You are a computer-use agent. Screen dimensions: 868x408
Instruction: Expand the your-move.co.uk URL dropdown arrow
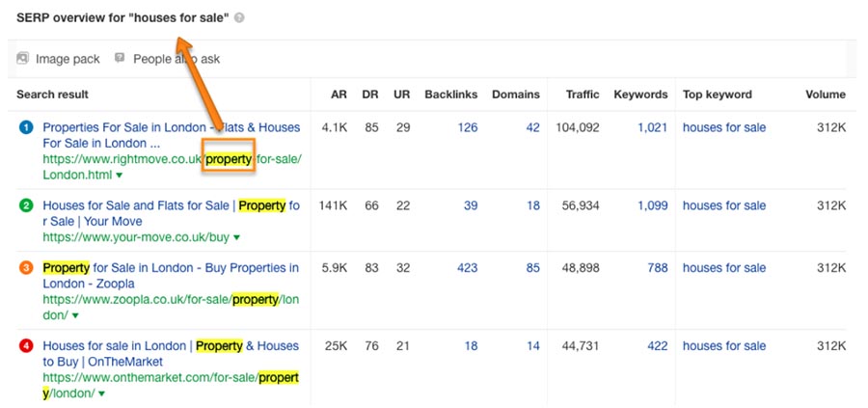[x=236, y=237]
